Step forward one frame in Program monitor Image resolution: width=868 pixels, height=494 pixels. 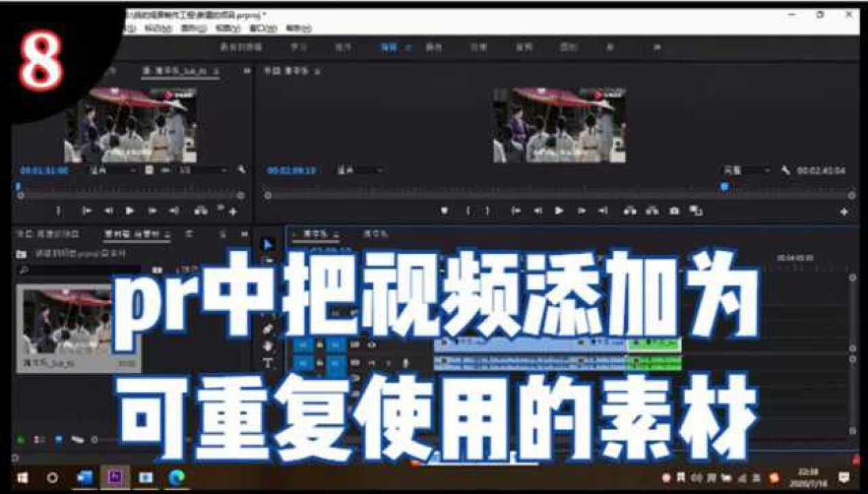581,211
